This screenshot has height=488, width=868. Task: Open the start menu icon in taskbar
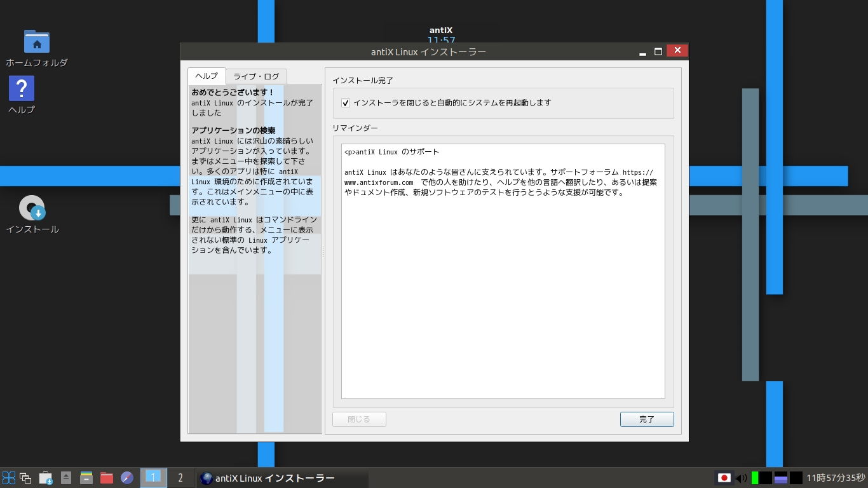(9, 478)
